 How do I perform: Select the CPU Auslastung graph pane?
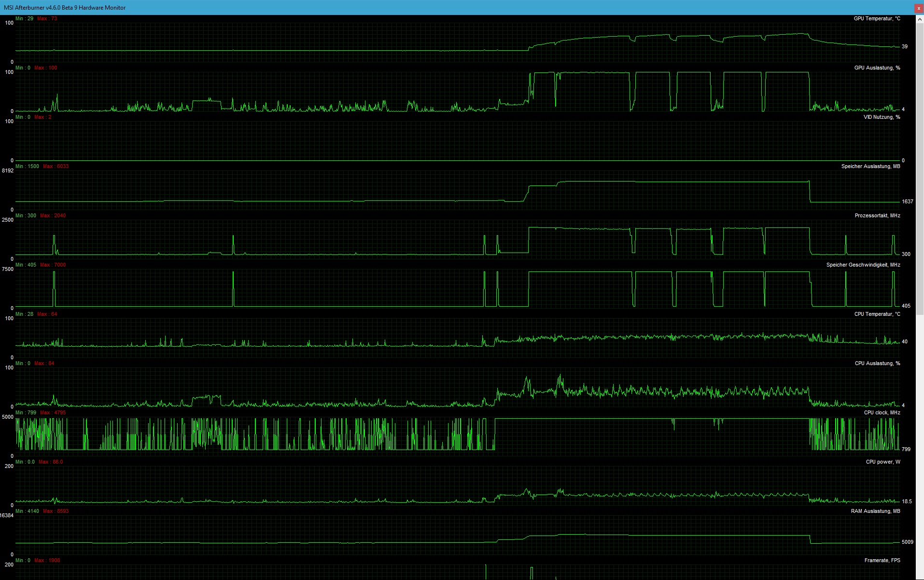tap(434, 386)
